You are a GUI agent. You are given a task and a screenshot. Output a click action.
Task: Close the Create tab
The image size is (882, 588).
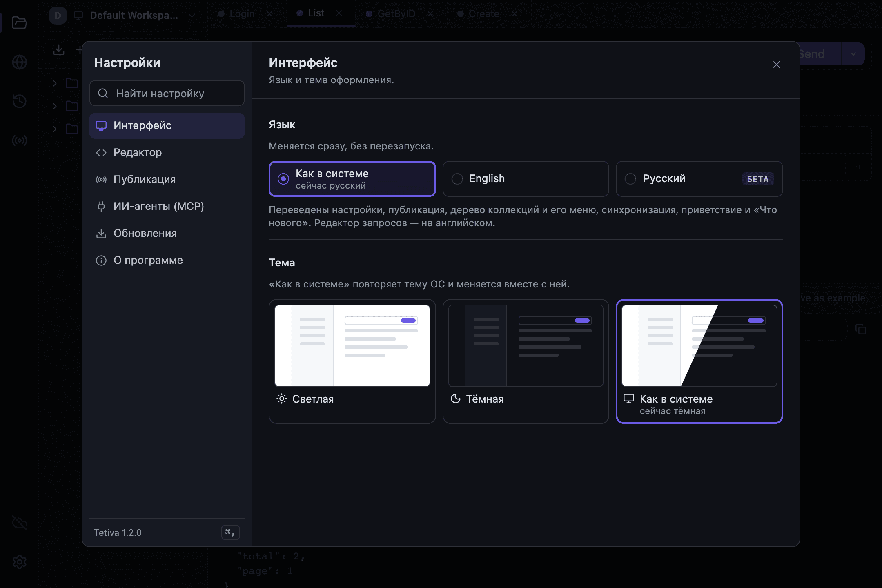point(514,14)
